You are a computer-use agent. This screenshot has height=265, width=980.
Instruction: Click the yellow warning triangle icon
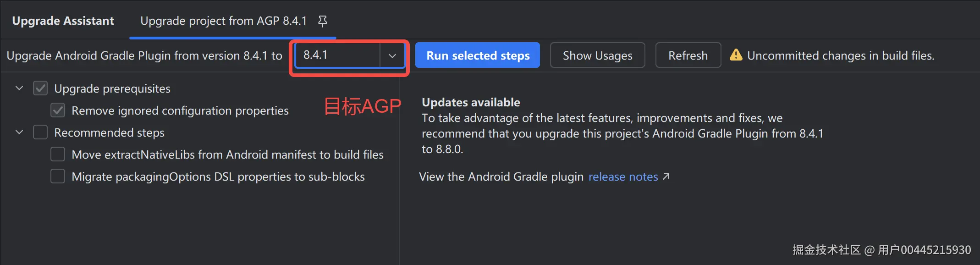[x=736, y=55]
